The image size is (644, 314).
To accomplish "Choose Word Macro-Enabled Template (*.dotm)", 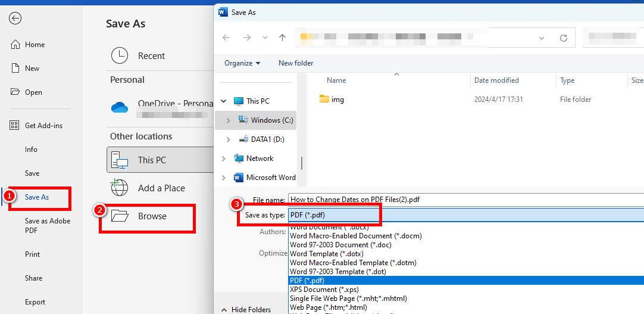I will click(x=354, y=263).
